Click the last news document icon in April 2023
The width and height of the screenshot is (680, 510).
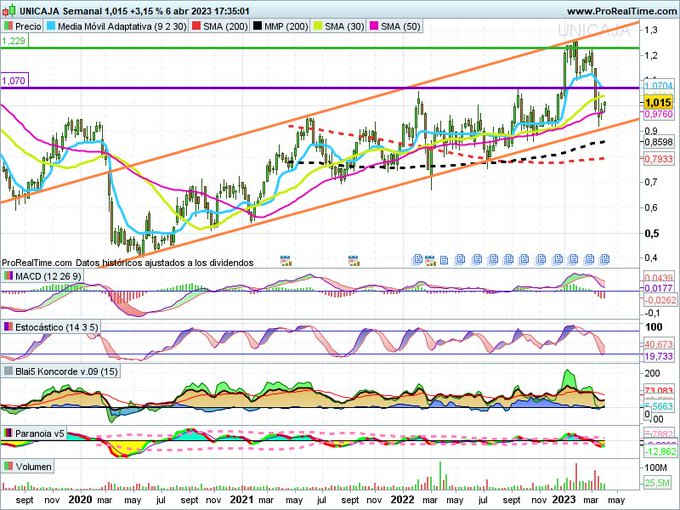(605, 259)
